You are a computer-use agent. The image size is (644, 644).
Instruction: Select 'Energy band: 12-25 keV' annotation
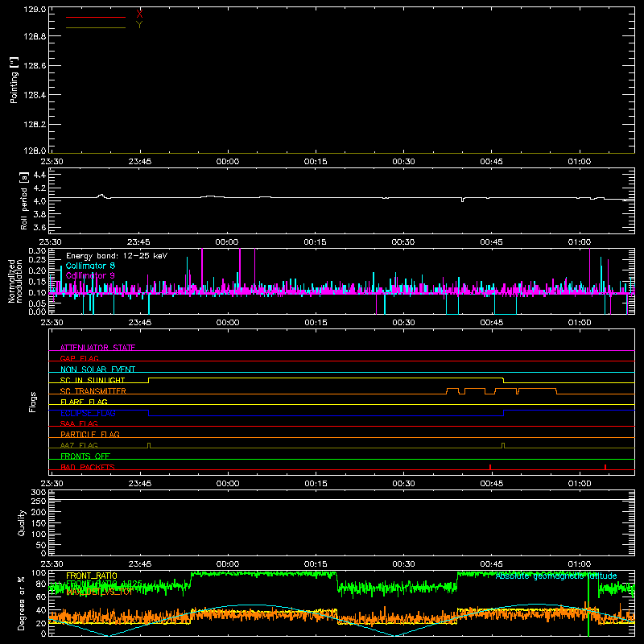117,256
